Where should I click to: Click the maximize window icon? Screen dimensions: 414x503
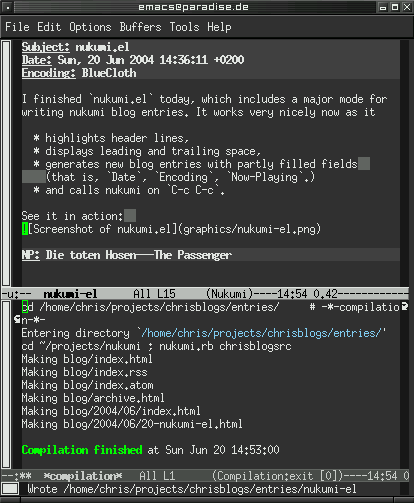[395, 7]
